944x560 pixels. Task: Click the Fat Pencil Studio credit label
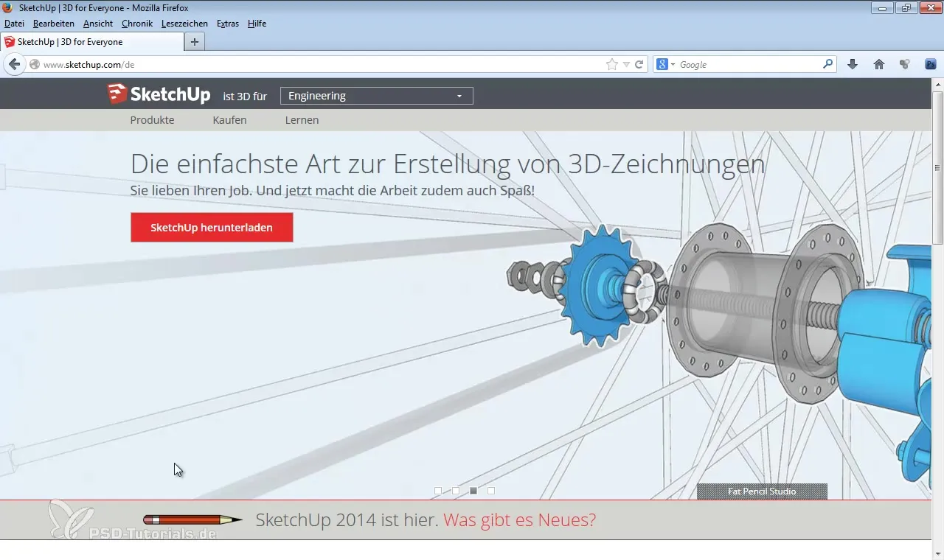pyautogui.click(x=762, y=491)
